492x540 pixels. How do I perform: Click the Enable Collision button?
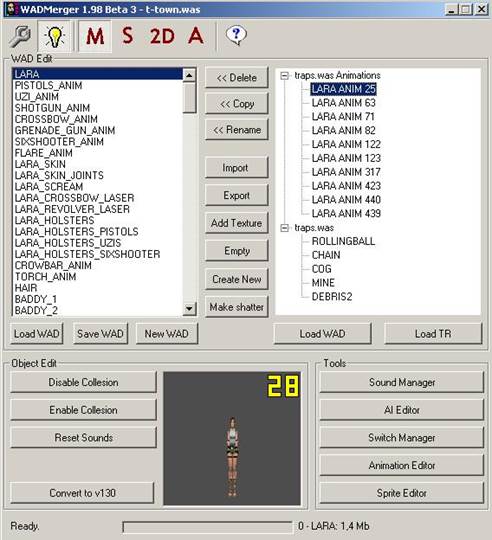coord(83,410)
